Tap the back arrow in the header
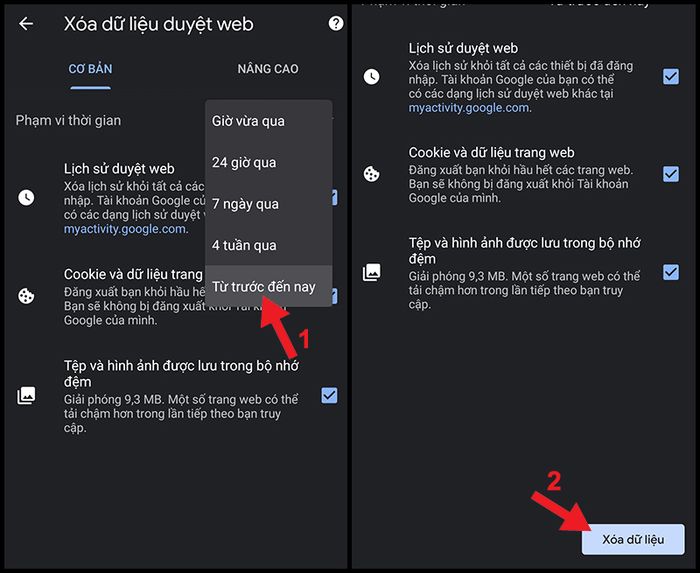The width and height of the screenshot is (700, 573). 26,23
